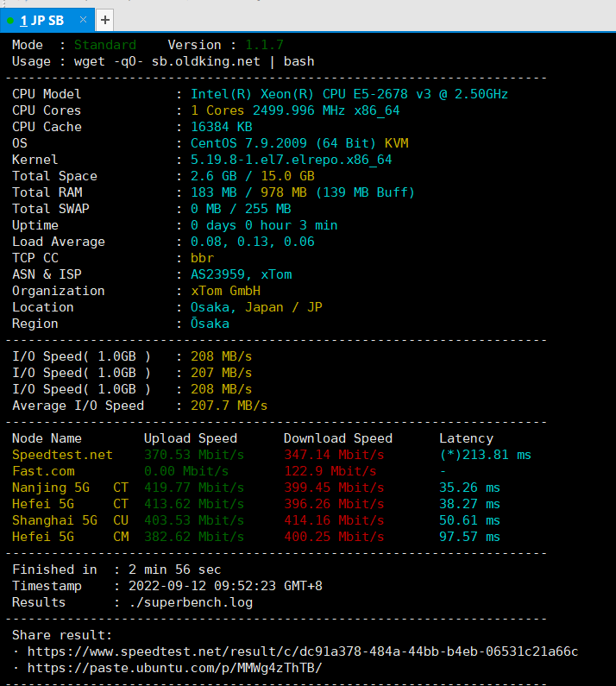Click the paste.ubuntu.com share URL
This screenshot has height=686, width=616.
174,668
